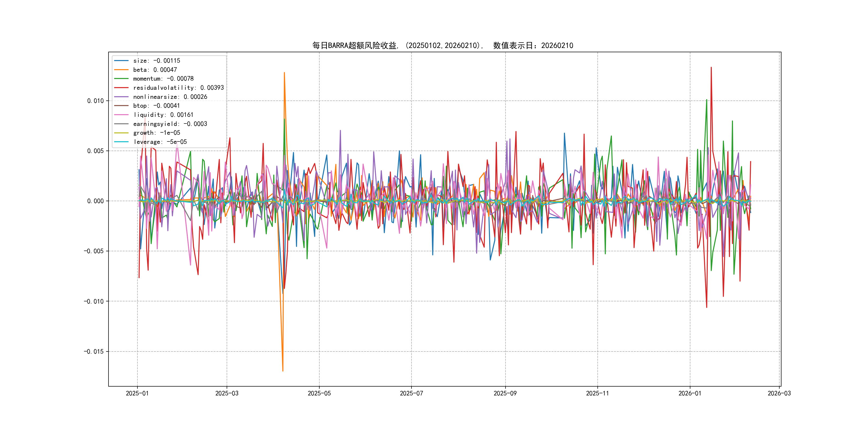The height and width of the screenshot is (434, 868).
Task: Select the btop legend entry
Action: coord(156,106)
